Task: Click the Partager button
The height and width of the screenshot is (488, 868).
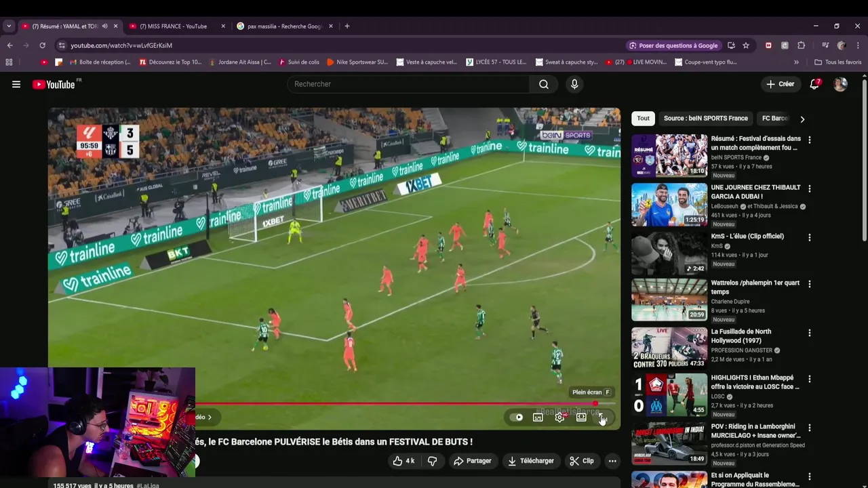Action: pyautogui.click(x=472, y=461)
